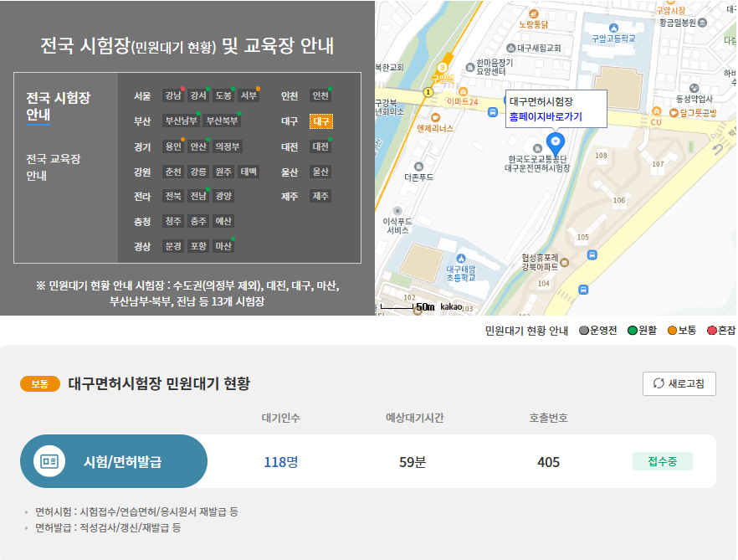Toggle the 운영전 gray status indicator
Screen dimensions: 738x560
tap(582, 330)
